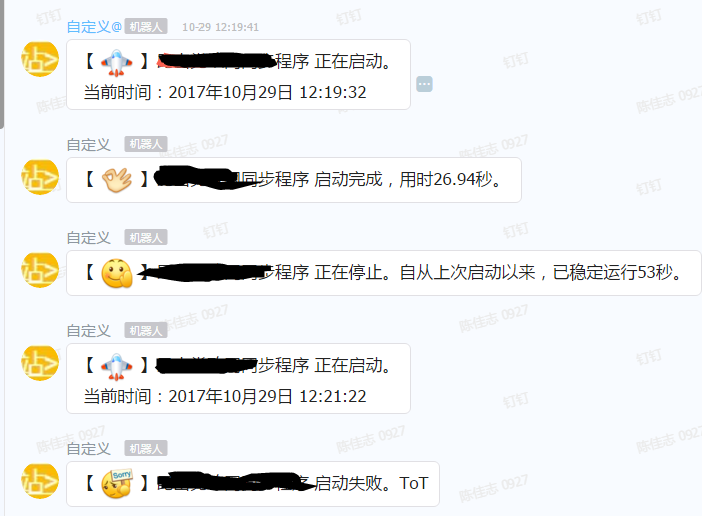The width and height of the screenshot is (702, 516).
Task: Select the message bubble with 启动失败 ToT
Action: point(253,484)
